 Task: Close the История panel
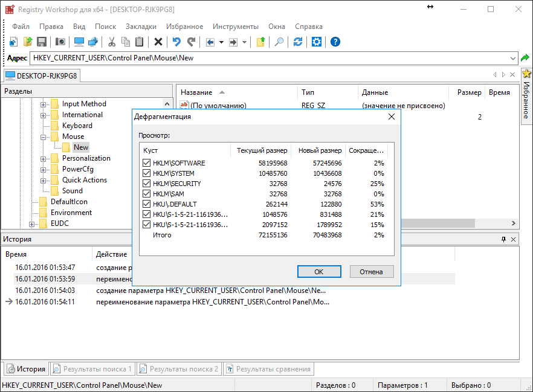click(x=513, y=239)
